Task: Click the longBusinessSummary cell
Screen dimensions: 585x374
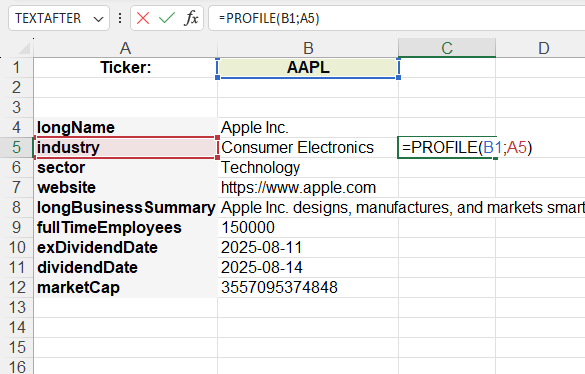Action: point(125,207)
